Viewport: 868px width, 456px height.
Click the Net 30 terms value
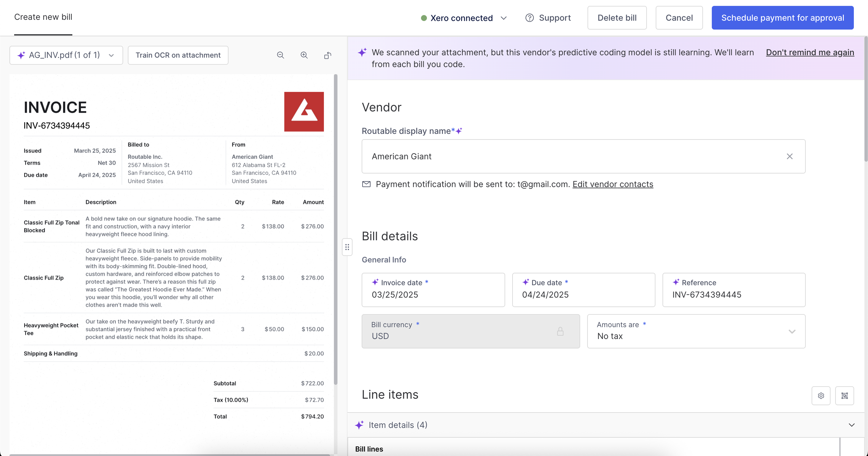coord(107,163)
